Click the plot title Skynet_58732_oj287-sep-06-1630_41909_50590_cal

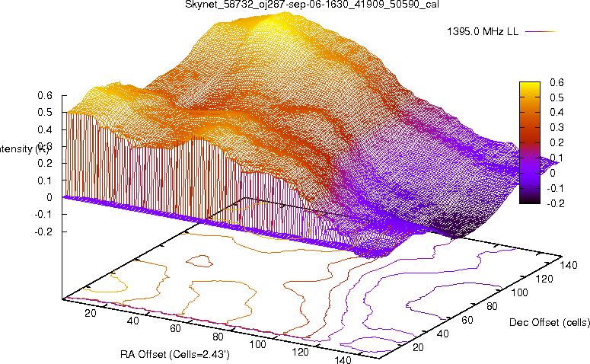(312, 5)
